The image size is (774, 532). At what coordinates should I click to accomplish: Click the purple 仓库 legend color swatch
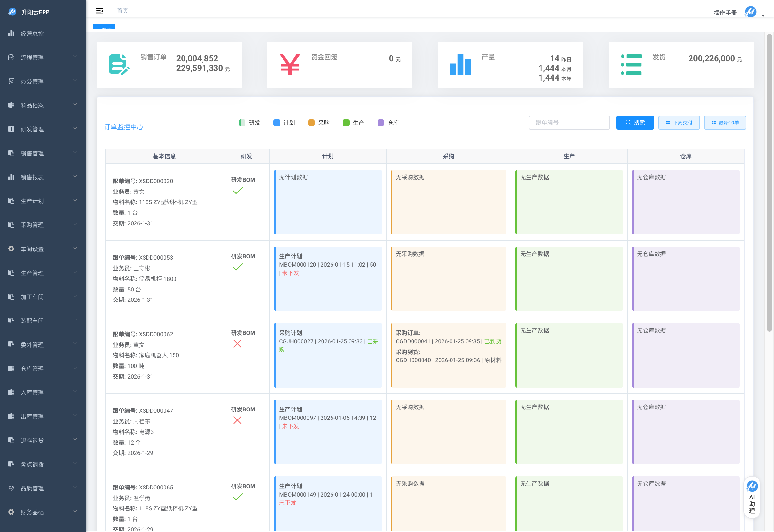(x=381, y=123)
